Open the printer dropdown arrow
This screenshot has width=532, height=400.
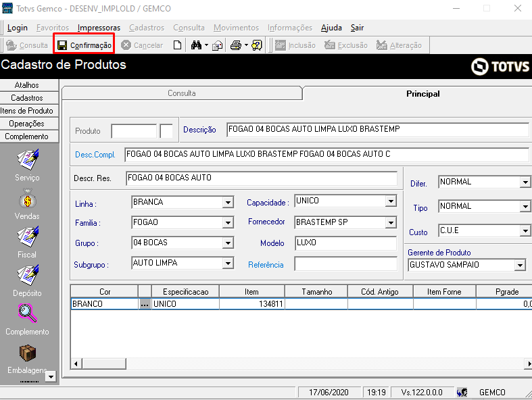(x=246, y=45)
